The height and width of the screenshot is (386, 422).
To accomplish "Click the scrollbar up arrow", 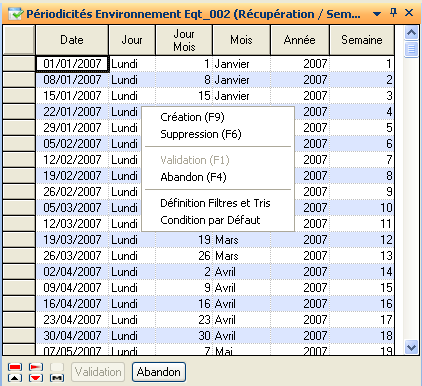I will point(411,33).
